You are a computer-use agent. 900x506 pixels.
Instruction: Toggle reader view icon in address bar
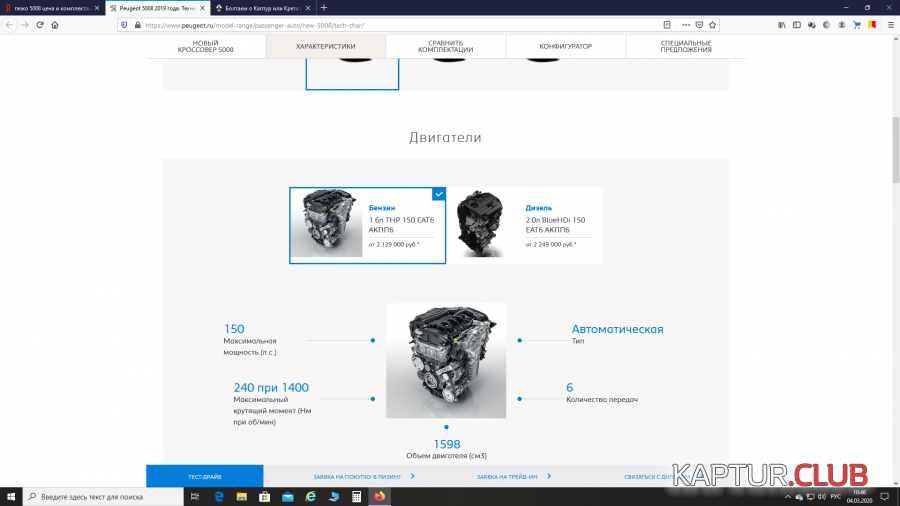click(x=667, y=25)
